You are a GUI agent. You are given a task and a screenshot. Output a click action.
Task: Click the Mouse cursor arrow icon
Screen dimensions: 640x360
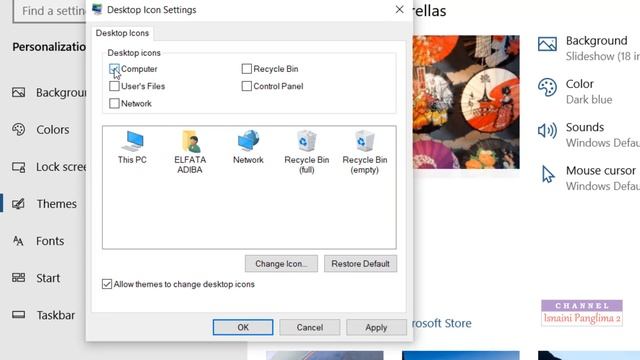[x=548, y=174]
